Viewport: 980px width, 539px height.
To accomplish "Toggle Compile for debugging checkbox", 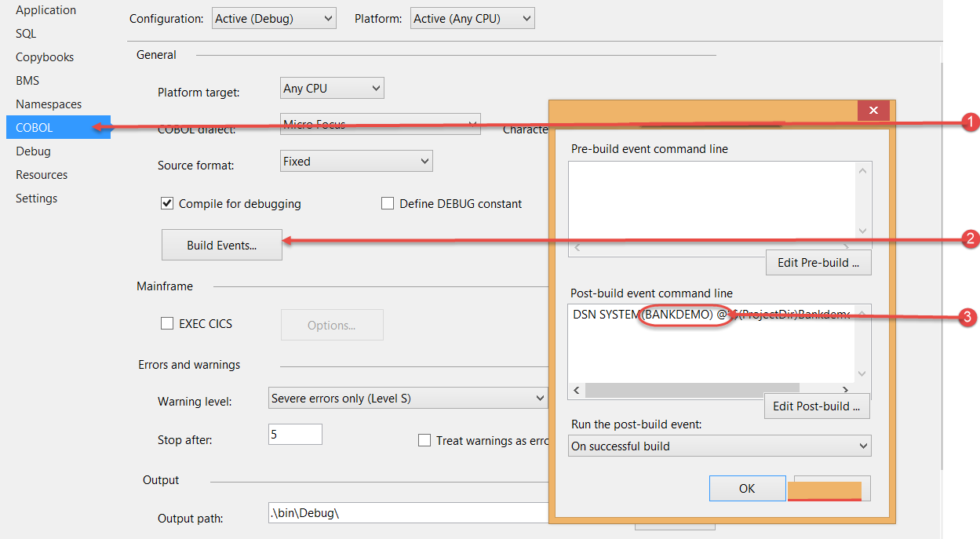I will click(x=167, y=203).
